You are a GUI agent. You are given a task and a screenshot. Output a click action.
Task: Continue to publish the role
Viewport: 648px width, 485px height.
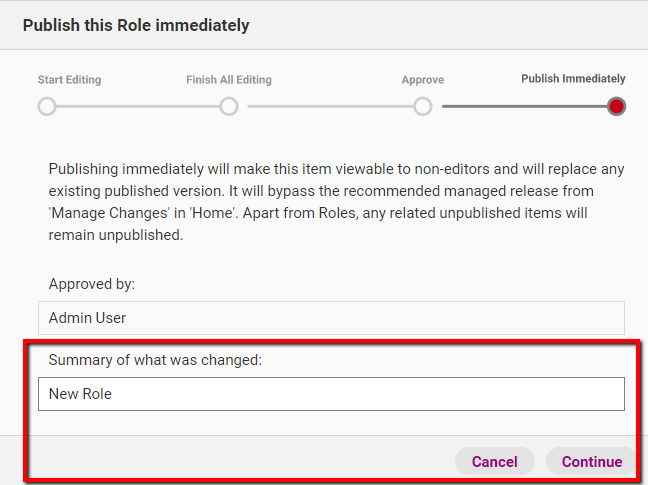click(592, 461)
